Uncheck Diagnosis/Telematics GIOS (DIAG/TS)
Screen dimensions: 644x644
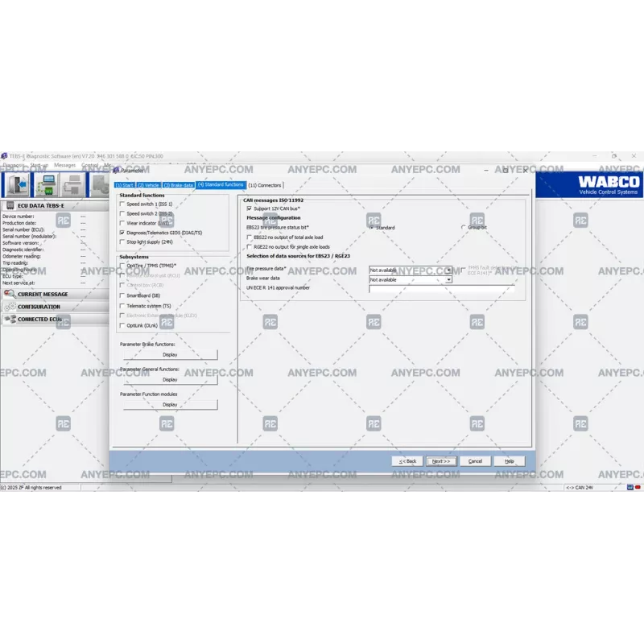tap(122, 232)
